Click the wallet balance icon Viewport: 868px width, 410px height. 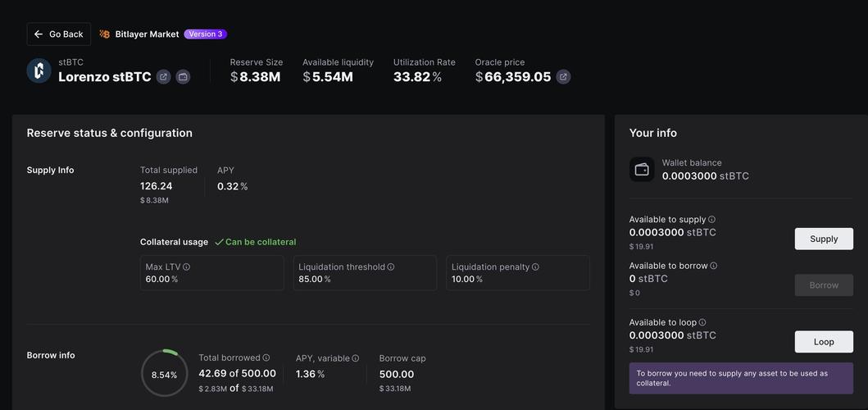(642, 170)
